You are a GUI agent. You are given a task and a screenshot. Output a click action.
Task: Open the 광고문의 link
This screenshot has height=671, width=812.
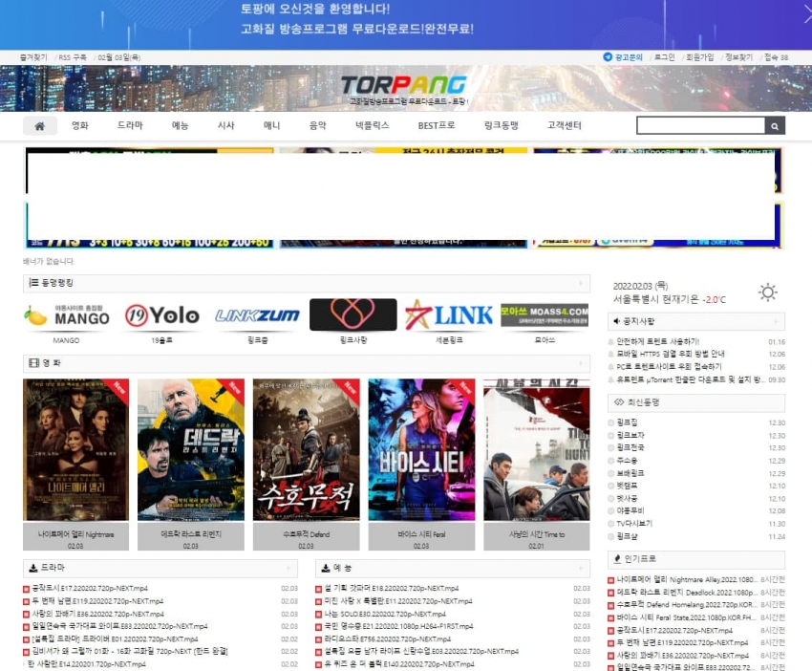(629, 57)
